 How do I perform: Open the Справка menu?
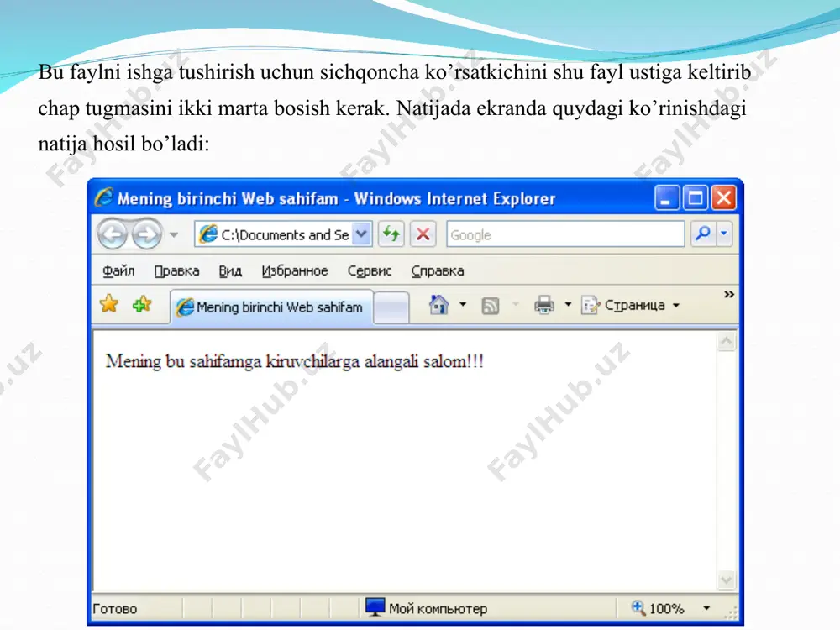(437, 271)
